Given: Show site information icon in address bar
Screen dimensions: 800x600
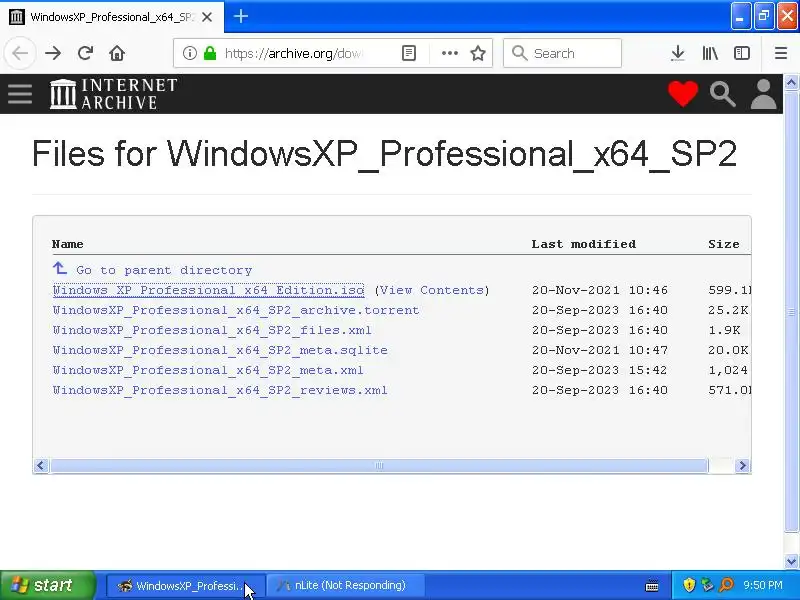Looking at the screenshot, I should pos(189,53).
